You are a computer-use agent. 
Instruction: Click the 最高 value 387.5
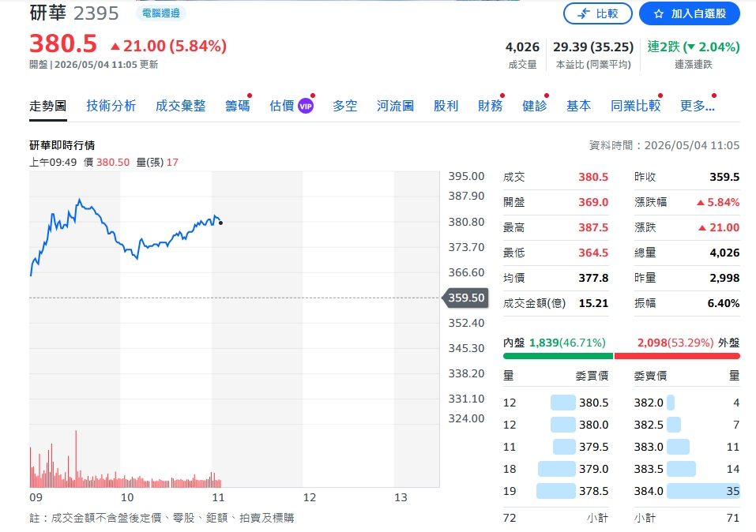pyautogui.click(x=593, y=227)
